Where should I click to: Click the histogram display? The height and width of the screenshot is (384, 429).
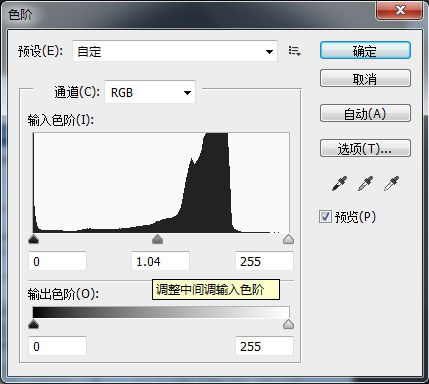click(x=161, y=183)
